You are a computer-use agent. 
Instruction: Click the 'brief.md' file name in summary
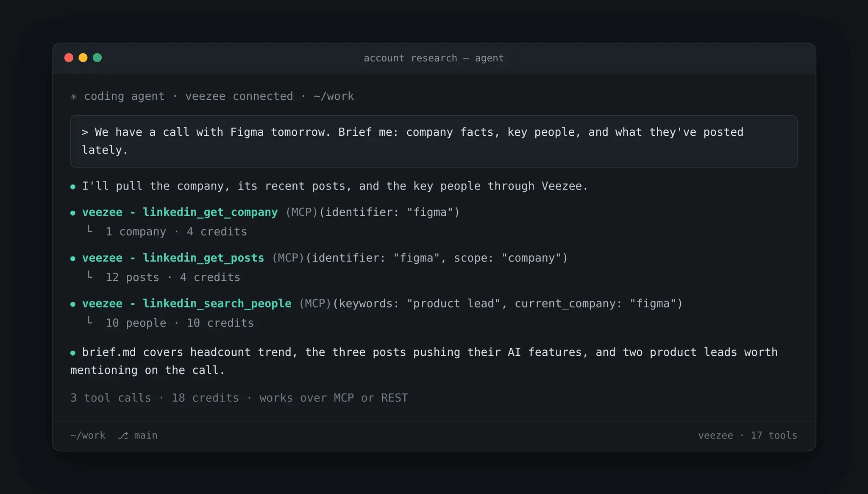pos(109,352)
